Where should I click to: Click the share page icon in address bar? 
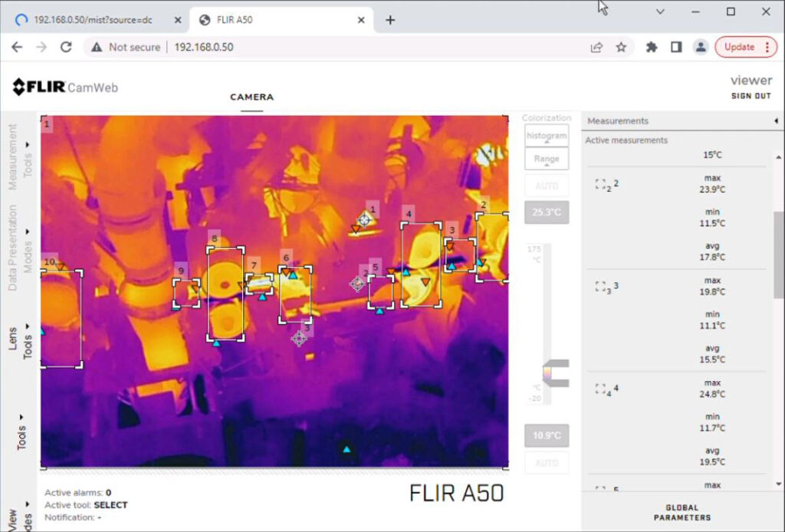596,47
